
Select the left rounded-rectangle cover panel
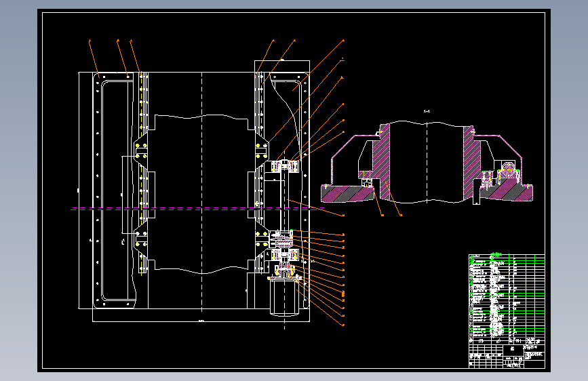[114, 190]
